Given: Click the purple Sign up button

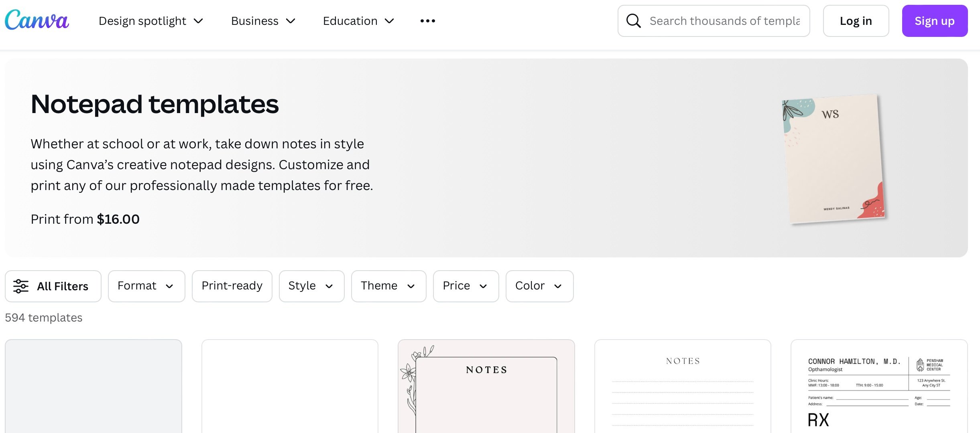Looking at the screenshot, I should (x=934, y=21).
